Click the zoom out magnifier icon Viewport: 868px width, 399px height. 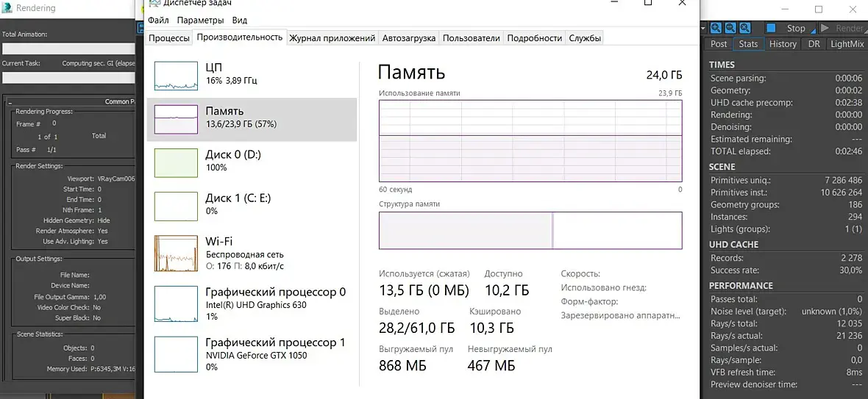tap(731, 28)
